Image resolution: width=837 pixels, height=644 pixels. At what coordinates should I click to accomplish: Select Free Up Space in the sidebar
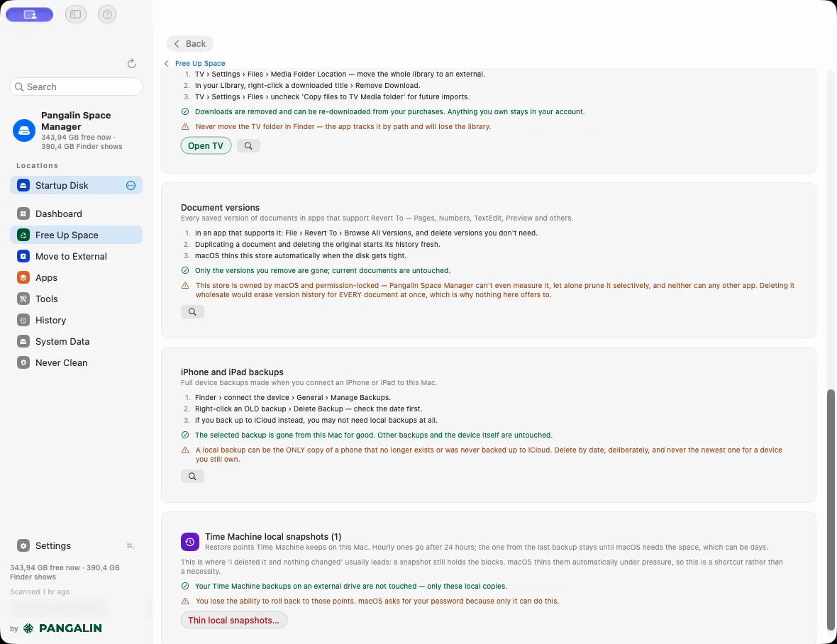(77, 235)
